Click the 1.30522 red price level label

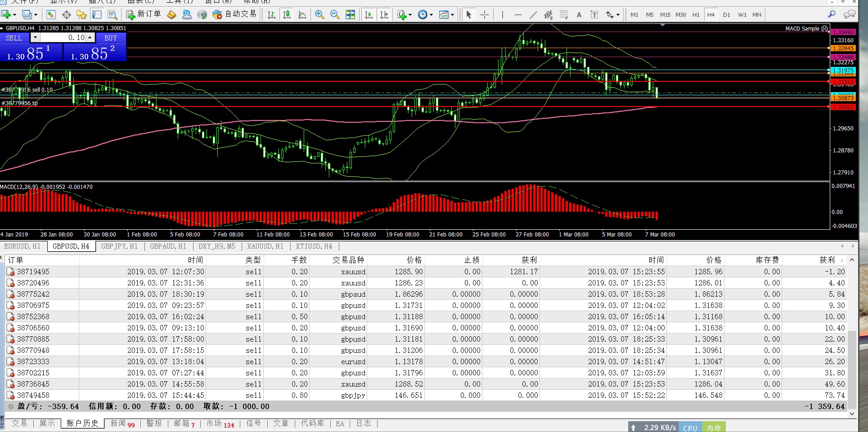[843, 107]
